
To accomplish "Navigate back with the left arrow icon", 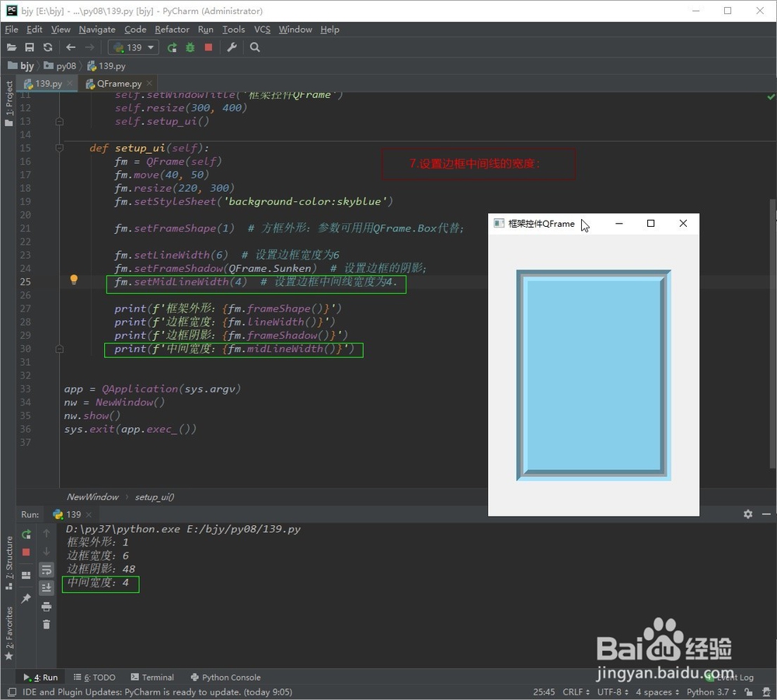I will click(71, 47).
